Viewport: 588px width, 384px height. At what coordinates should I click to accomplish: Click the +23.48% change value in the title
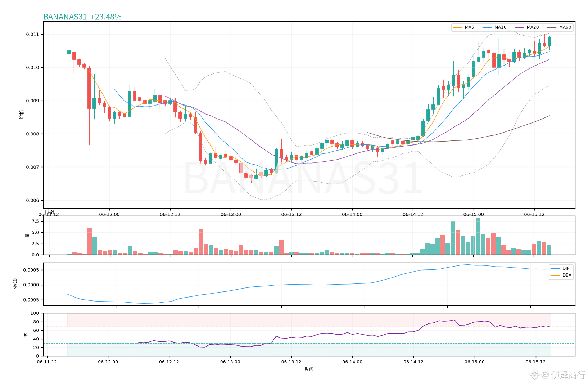[x=106, y=17]
